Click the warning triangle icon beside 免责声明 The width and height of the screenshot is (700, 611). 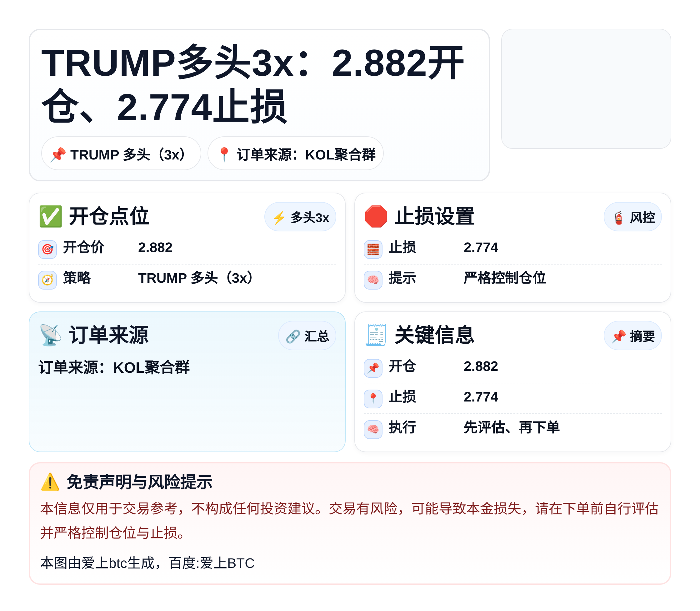tap(50, 482)
